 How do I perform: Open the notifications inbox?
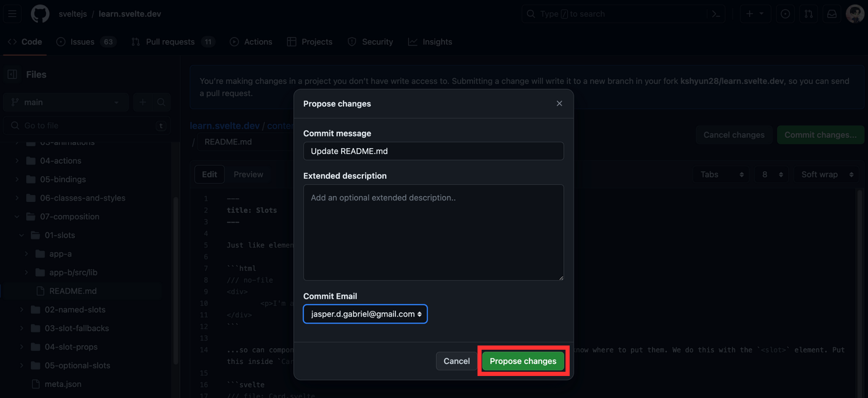click(832, 14)
